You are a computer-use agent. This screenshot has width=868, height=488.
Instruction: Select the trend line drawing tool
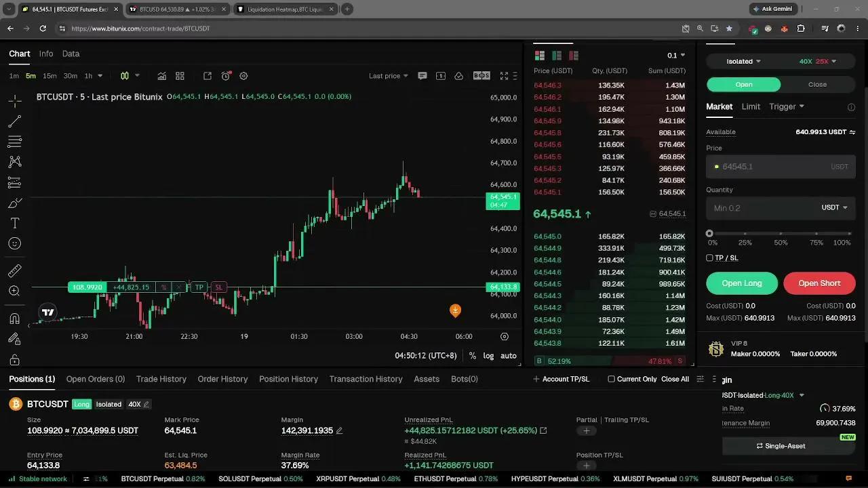14,122
